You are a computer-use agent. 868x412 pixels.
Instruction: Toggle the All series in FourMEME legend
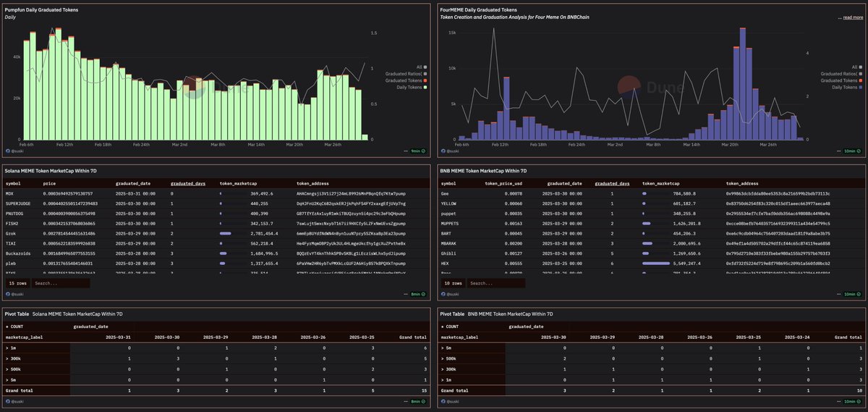coord(857,67)
